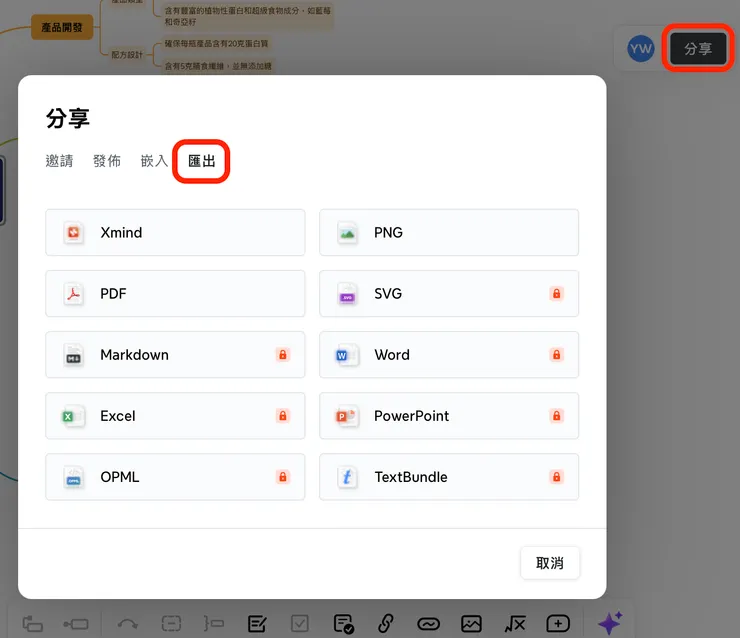Export the map as PNG

(449, 233)
